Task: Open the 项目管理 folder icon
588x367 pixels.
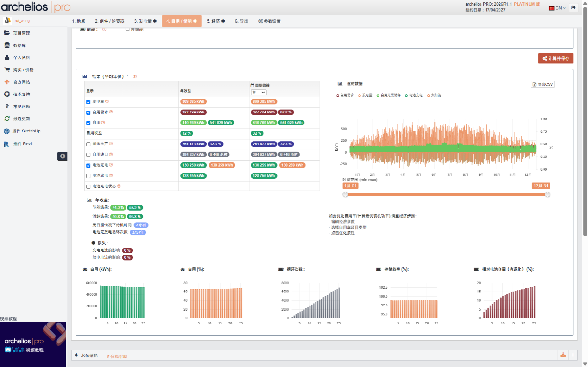Action: click(x=7, y=33)
